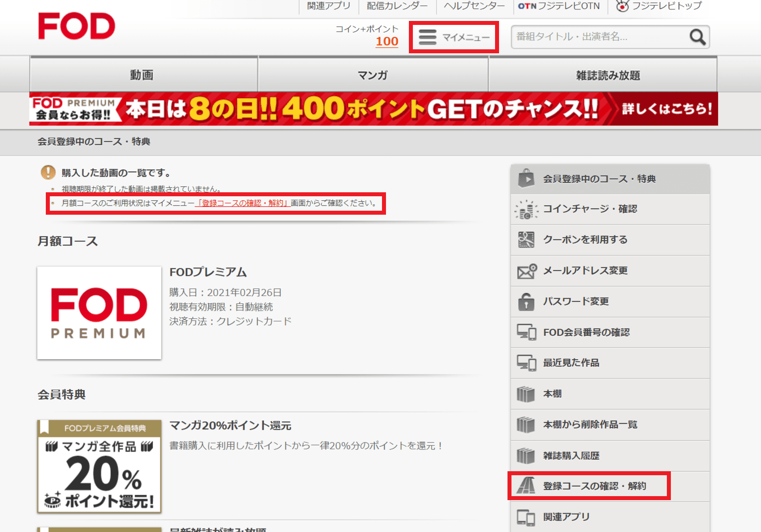Open the 動画 tab
761x532 pixels.
click(143, 75)
